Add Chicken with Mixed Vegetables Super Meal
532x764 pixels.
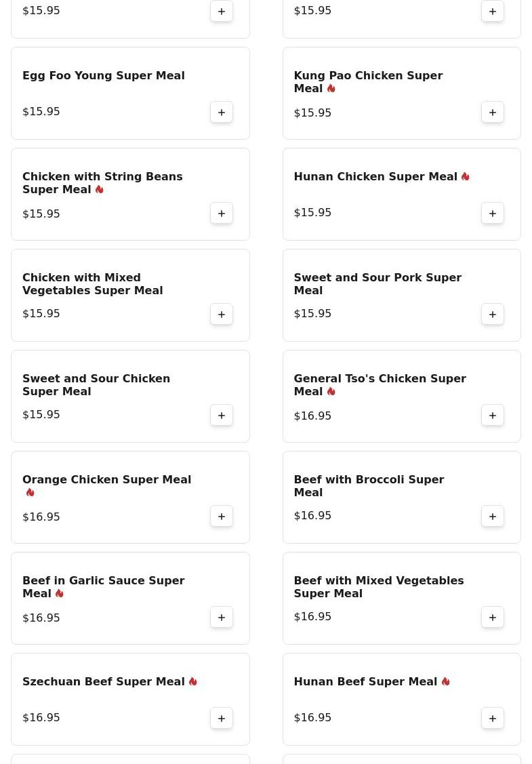point(222,314)
